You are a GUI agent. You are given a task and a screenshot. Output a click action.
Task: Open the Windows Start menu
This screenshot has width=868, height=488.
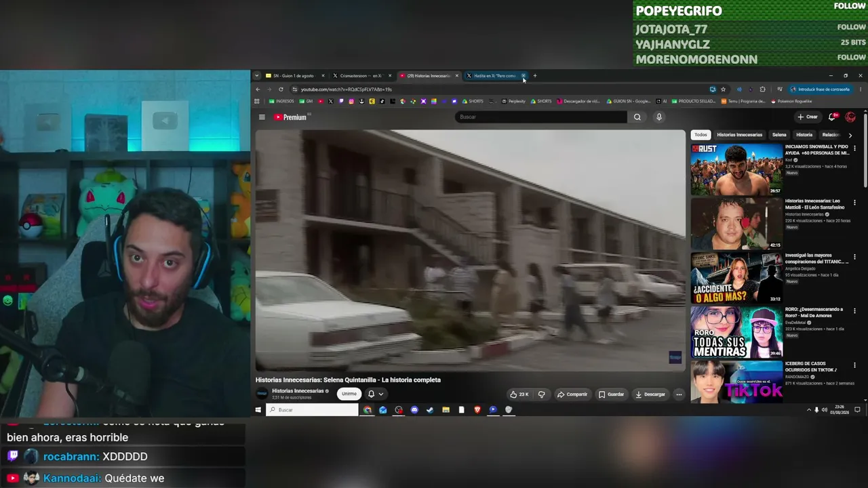(258, 410)
